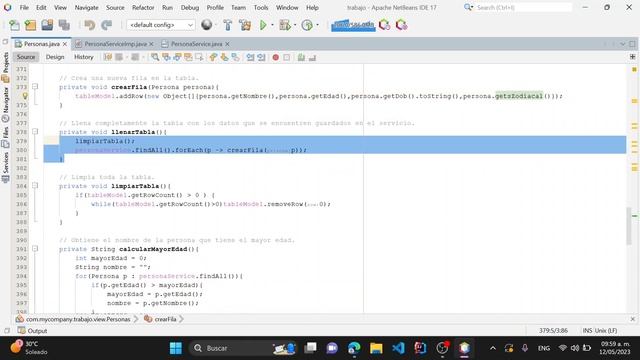The height and width of the screenshot is (360, 640).
Task: Open the Projects side panel
Action: pos(5,66)
